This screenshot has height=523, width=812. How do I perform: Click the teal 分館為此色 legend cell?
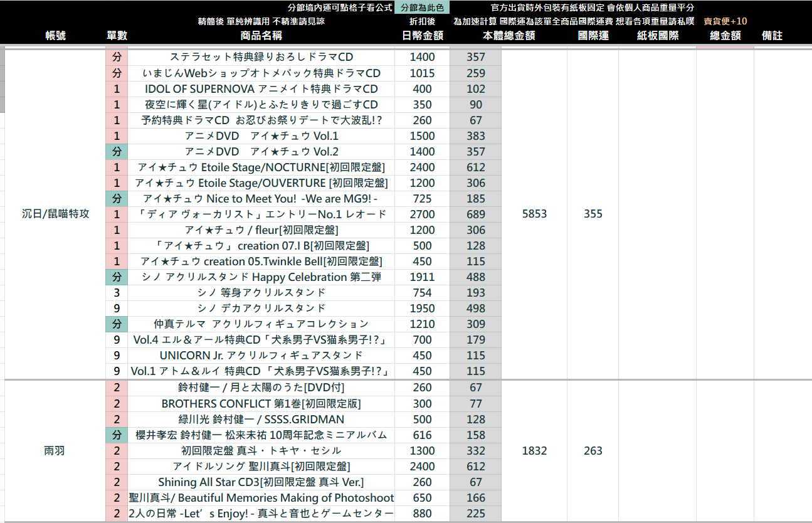coord(422,8)
